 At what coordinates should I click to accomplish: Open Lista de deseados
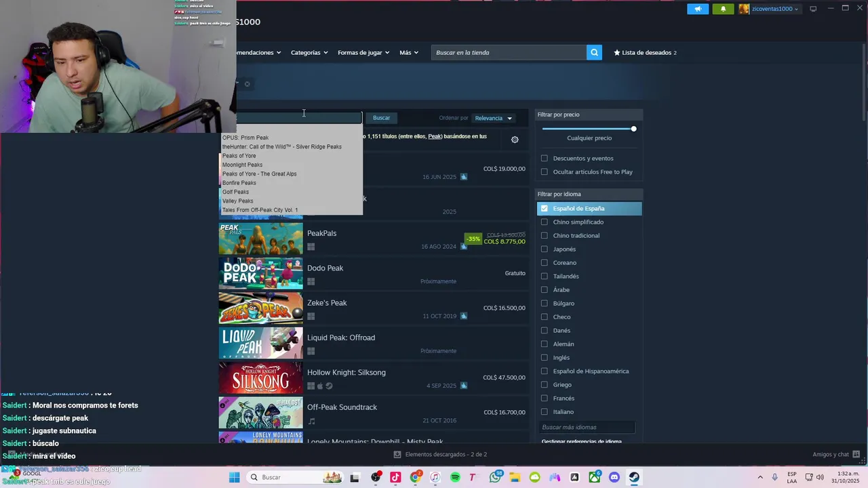point(645,52)
